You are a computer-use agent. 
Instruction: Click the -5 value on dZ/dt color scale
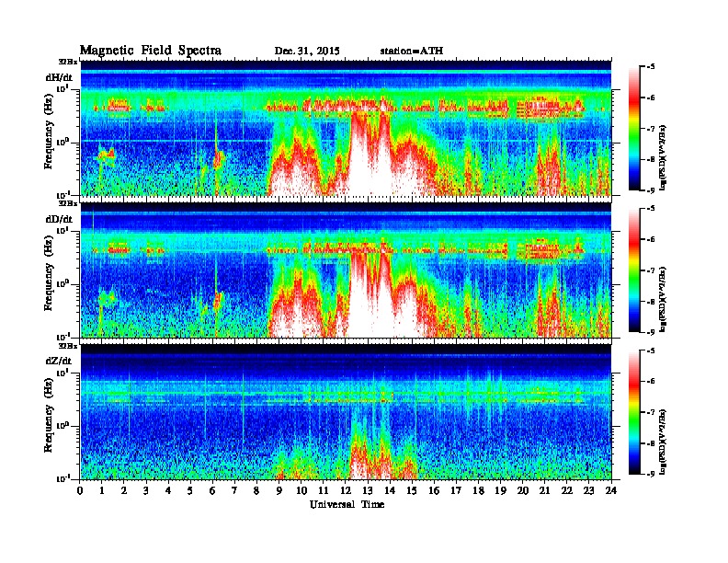point(651,350)
